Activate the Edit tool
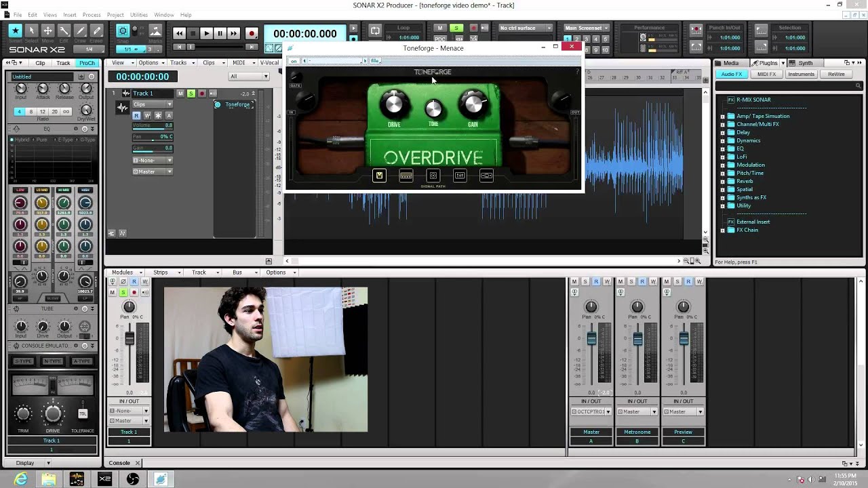The width and height of the screenshot is (868, 488). click(64, 30)
